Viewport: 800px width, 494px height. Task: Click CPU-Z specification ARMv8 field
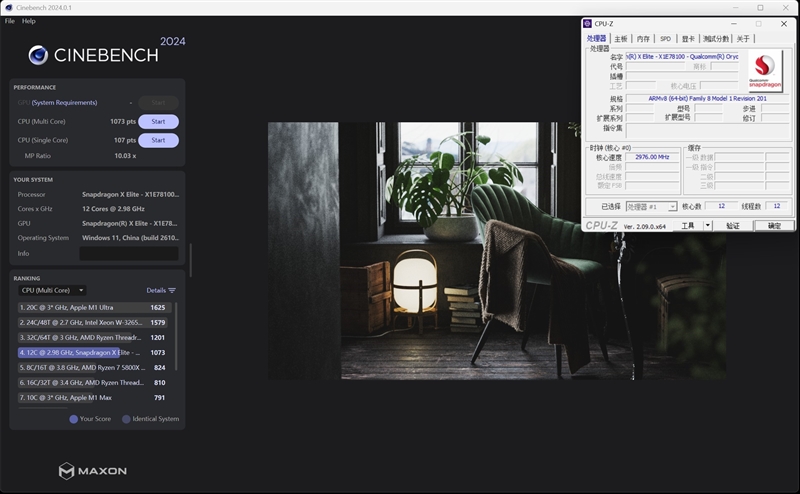[707, 98]
